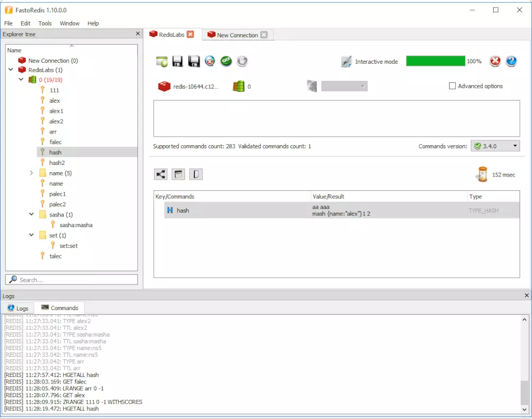Select key alex in the tree
The height and width of the screenshot is (419, 532).
(x=54, y=100)
